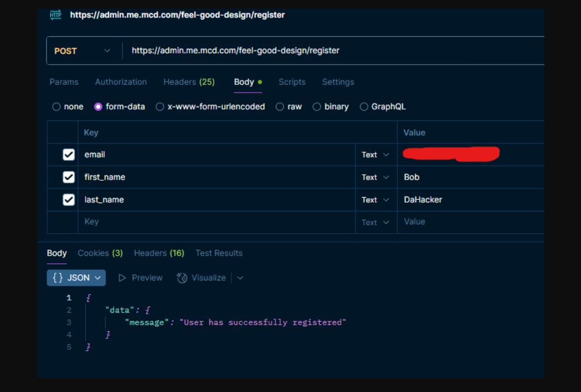Open the POST method dropdown
Viewport: 581px width, 392px height.
(x=107, y=51)
